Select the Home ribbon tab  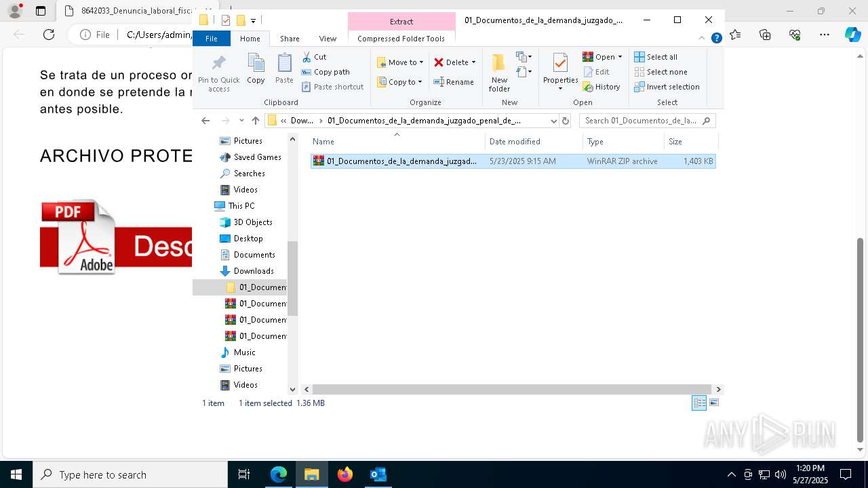point(250,39)
